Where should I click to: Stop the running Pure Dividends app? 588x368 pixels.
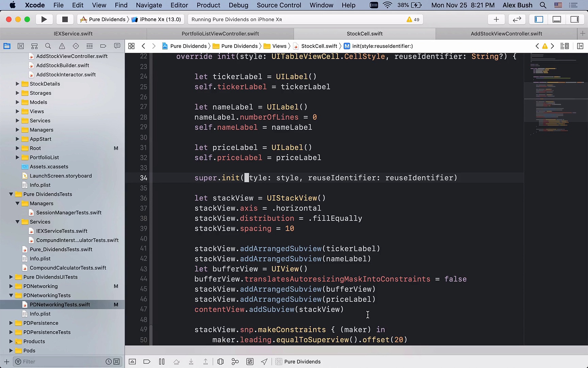[65, 19]
